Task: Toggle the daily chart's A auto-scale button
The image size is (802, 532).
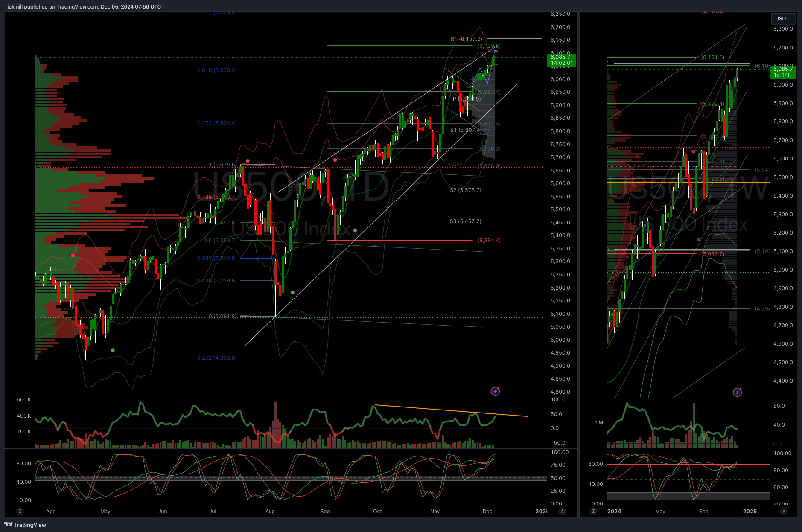Action: [x=562, y=511]
